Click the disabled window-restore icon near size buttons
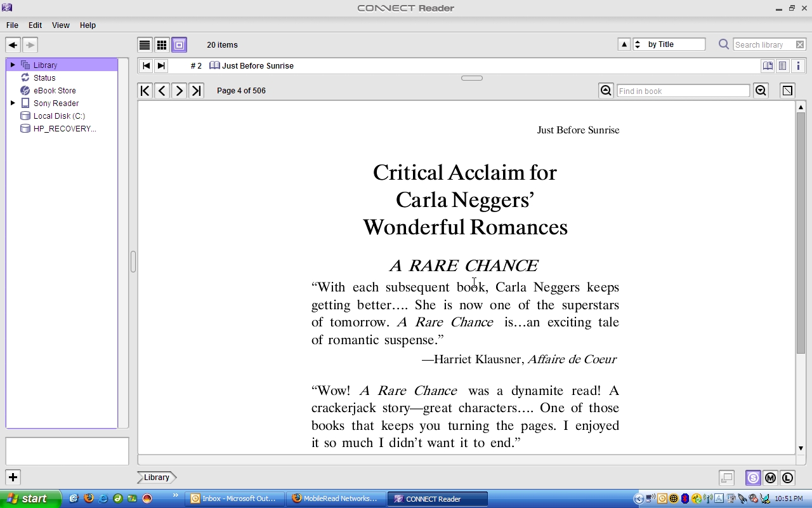The width and height of the screenshot is (812, 508). [x=726, y=478]
